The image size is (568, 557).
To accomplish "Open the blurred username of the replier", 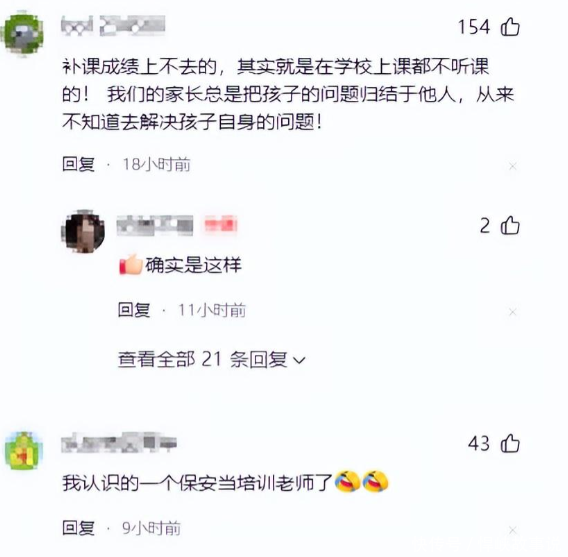I will pos(155,225).
